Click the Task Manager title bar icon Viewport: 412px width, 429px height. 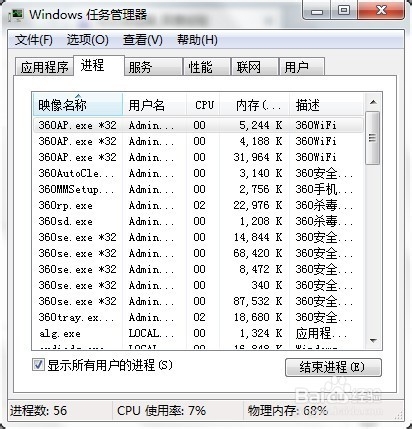[x=16, y=14]
